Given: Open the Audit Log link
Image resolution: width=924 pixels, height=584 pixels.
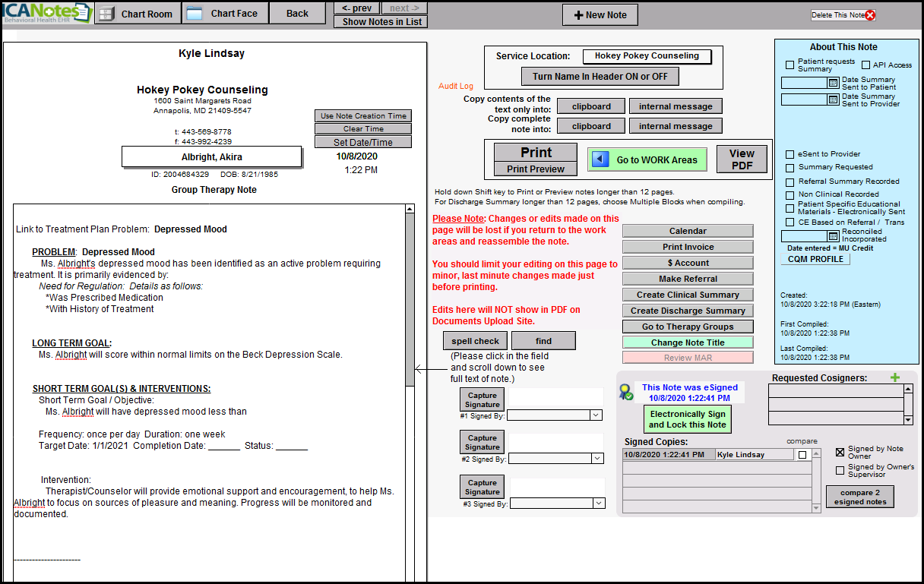Looking at the screenshot, I should point(455,87).
